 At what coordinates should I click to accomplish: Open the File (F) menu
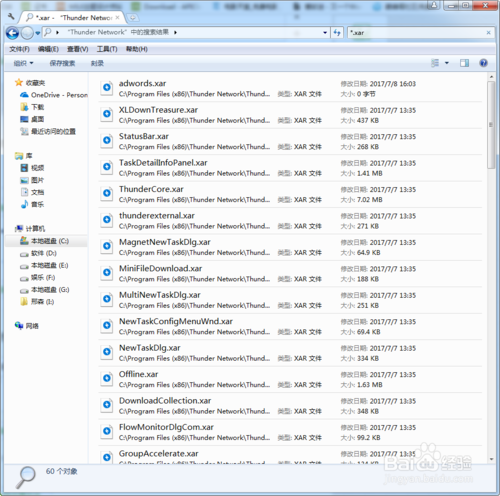coord(19,49)
